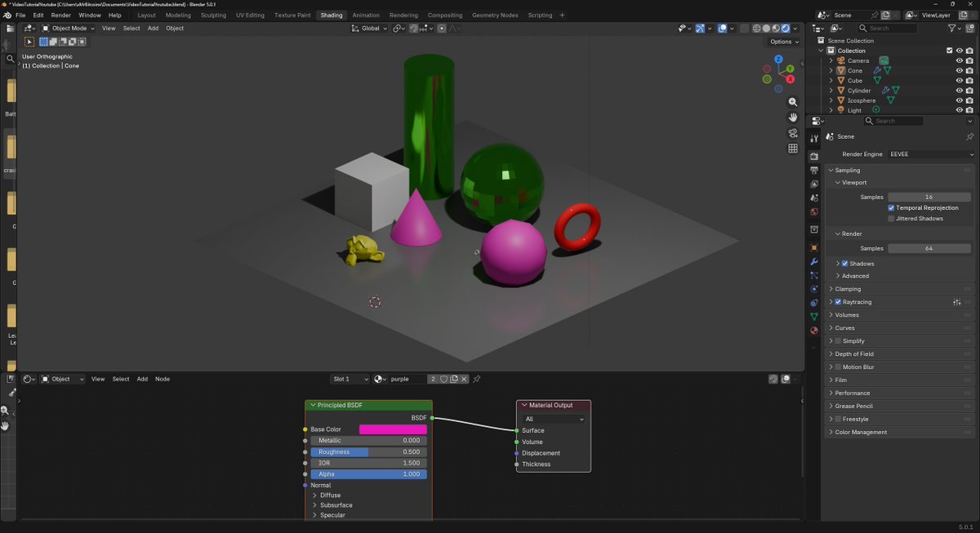Switch to the UV Editing workspace tab
Viewport: 980px width, 533px height.
click(250, 16)
